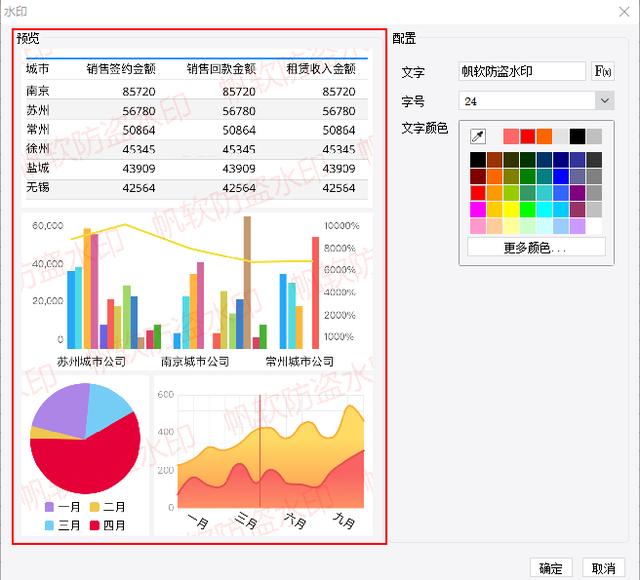
Task: Activate the eyedropper color picker tool
Action: coord(478,136)
